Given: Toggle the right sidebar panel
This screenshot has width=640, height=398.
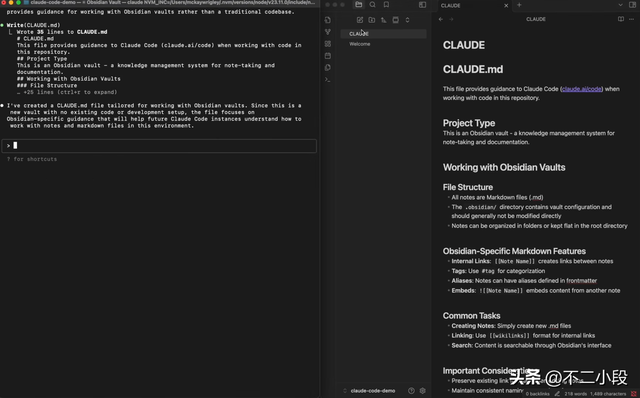Looking at the screenshot, I should coord(633,5).
